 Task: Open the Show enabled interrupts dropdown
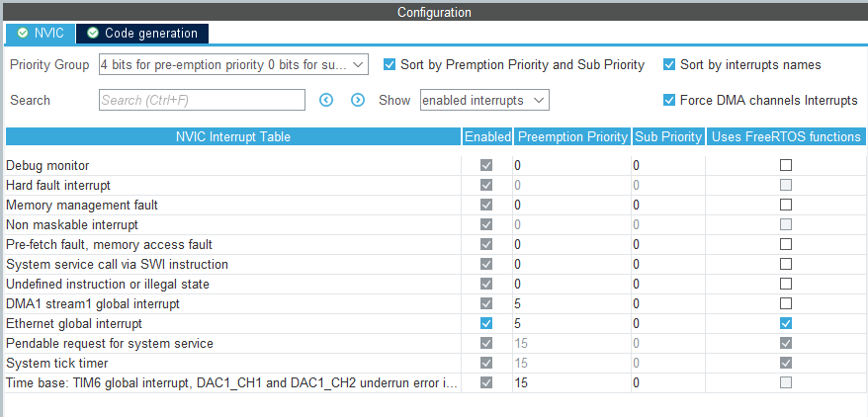[x=484, y=100]
